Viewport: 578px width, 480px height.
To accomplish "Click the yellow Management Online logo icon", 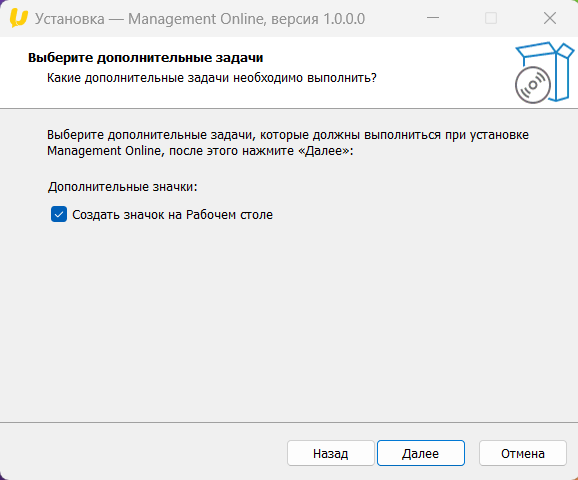I will (18, 18).
